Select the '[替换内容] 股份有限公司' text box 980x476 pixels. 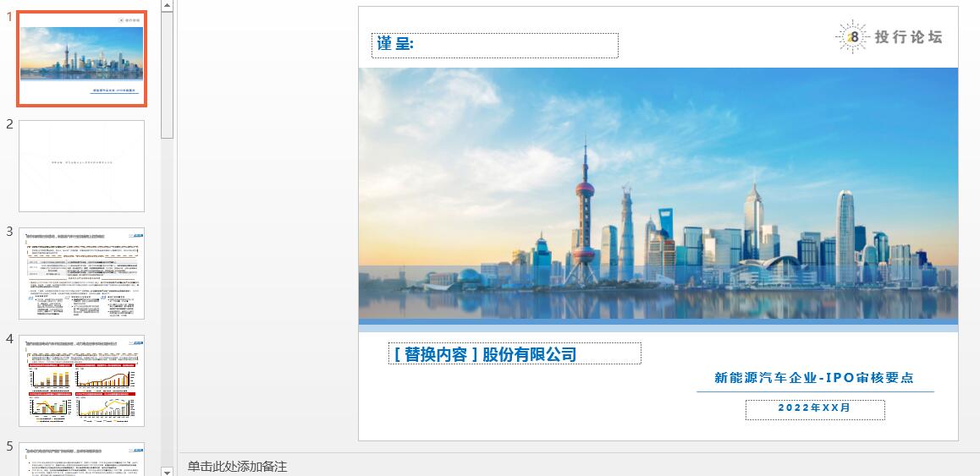(x=515, y=353)
